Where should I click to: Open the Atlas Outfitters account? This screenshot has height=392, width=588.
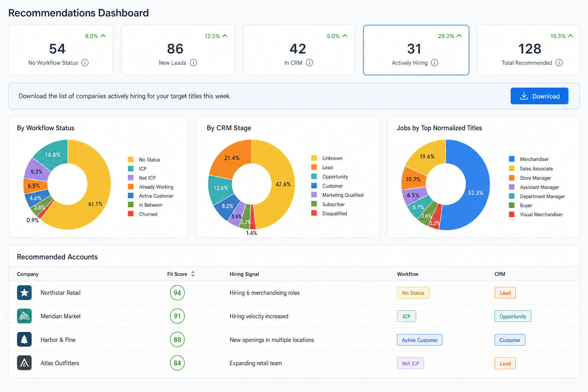click(60, 363)
